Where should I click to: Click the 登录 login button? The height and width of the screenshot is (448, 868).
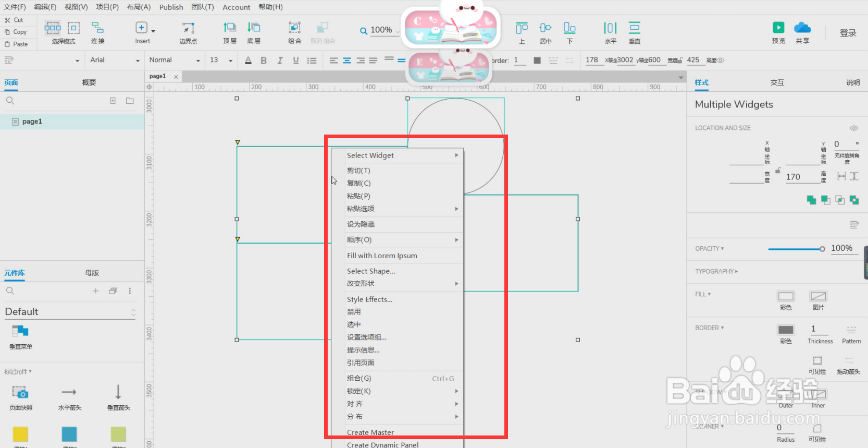pos(848,33)
